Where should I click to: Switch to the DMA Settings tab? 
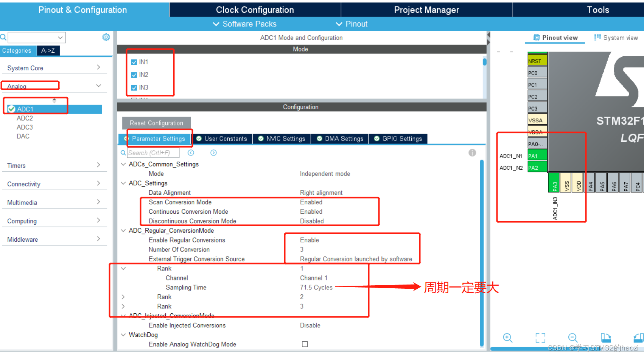[x=340, y=139]
